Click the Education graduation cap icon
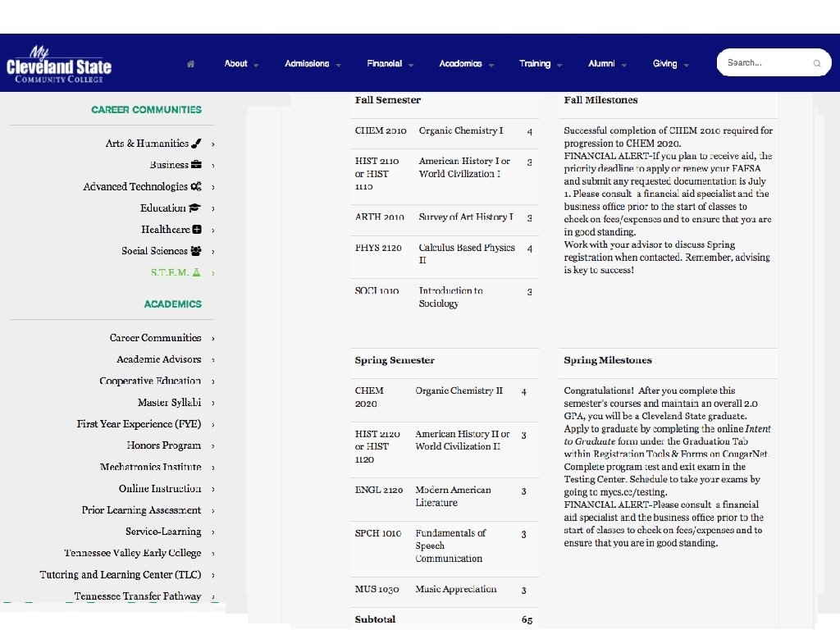840x630 pixels. point(194,208)
